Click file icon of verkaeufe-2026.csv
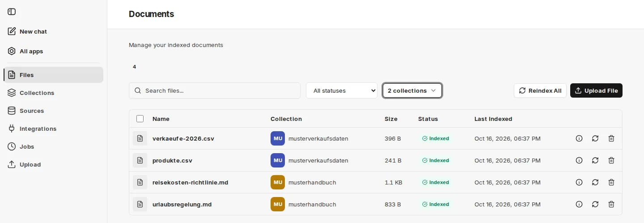 coord(140,138)
